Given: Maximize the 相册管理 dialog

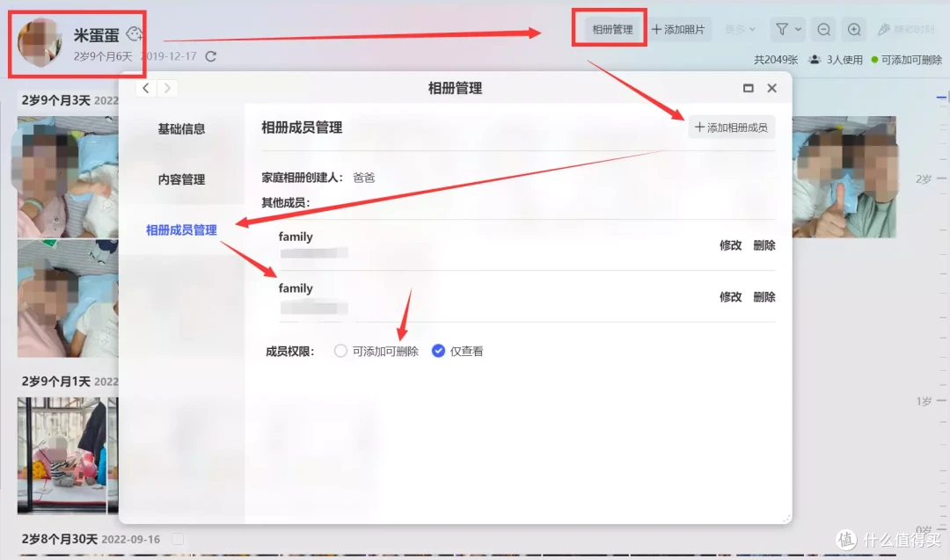Looking at the screenshot, I should [x=749, y=88].
